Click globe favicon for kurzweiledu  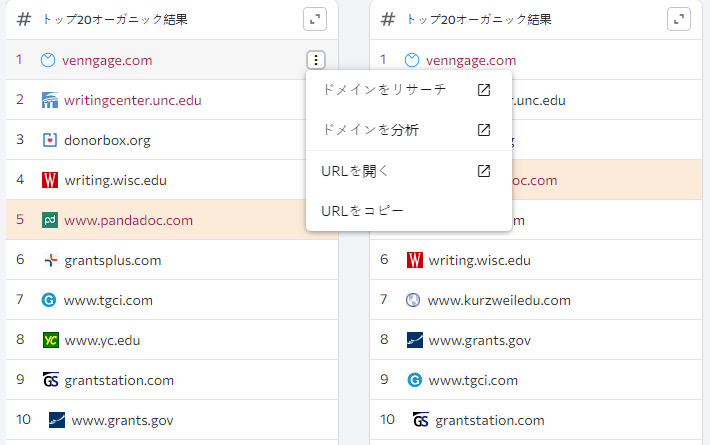(x=413, y=300)
